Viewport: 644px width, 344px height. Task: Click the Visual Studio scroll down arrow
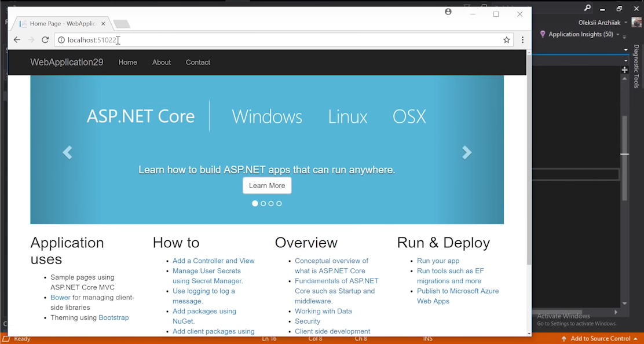click(x=625, y=303)
